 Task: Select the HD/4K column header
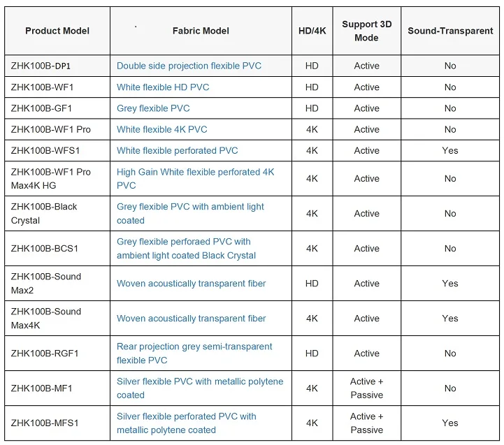(x=312, y=31)
